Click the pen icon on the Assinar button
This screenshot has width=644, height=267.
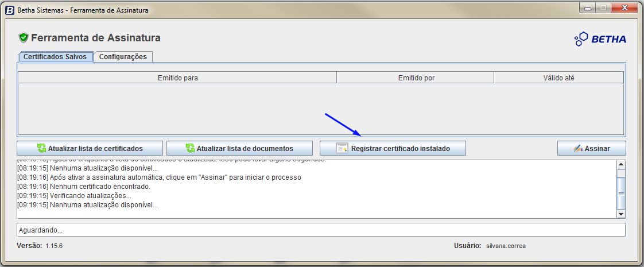pos(578,148)
